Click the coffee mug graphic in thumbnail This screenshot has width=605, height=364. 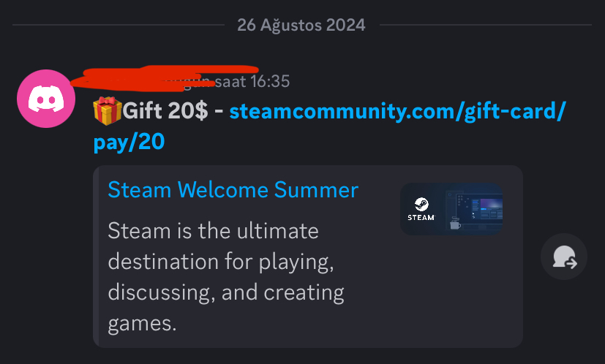[455, 223]
